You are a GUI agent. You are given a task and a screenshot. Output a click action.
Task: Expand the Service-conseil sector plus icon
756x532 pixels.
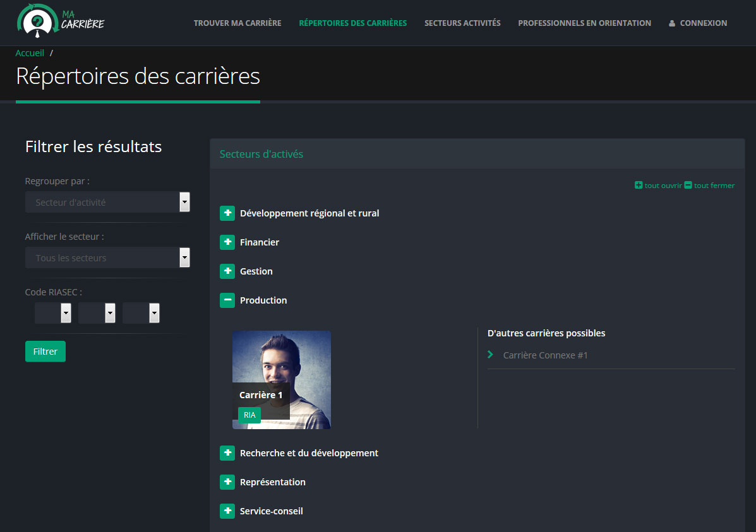(x=227, y=511)
